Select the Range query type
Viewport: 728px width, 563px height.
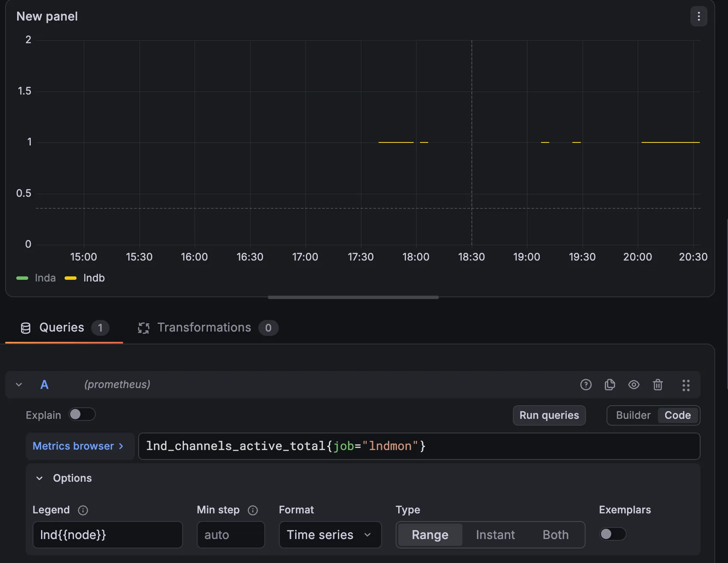pyautogui.click(x=430, y=535)
